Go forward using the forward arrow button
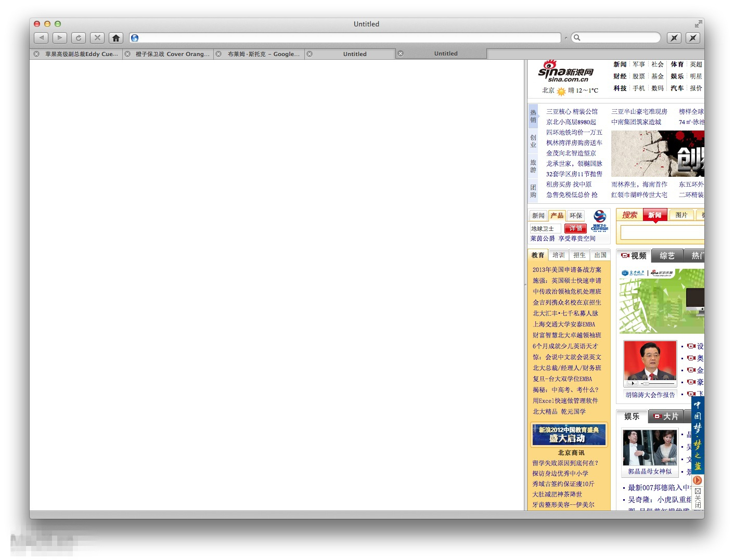The height and width of the screenshot is (560, 734). click(60, 37)
